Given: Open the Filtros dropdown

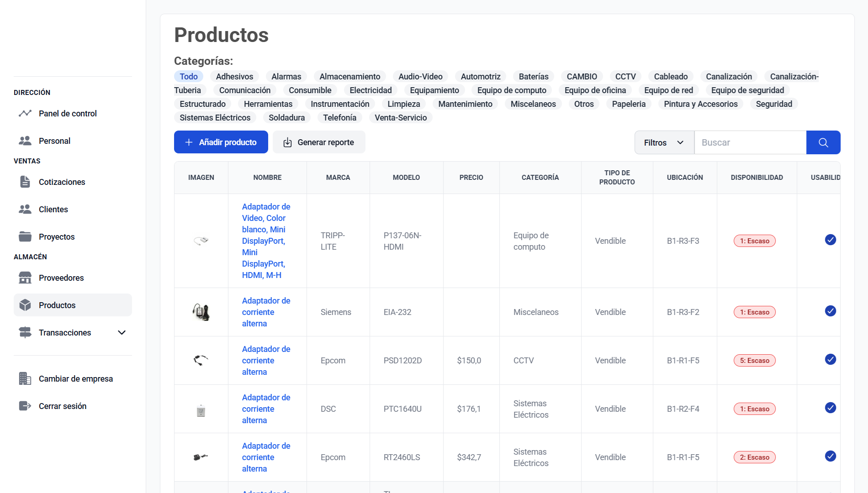Looking at the screenshot, I should (664, 142).
